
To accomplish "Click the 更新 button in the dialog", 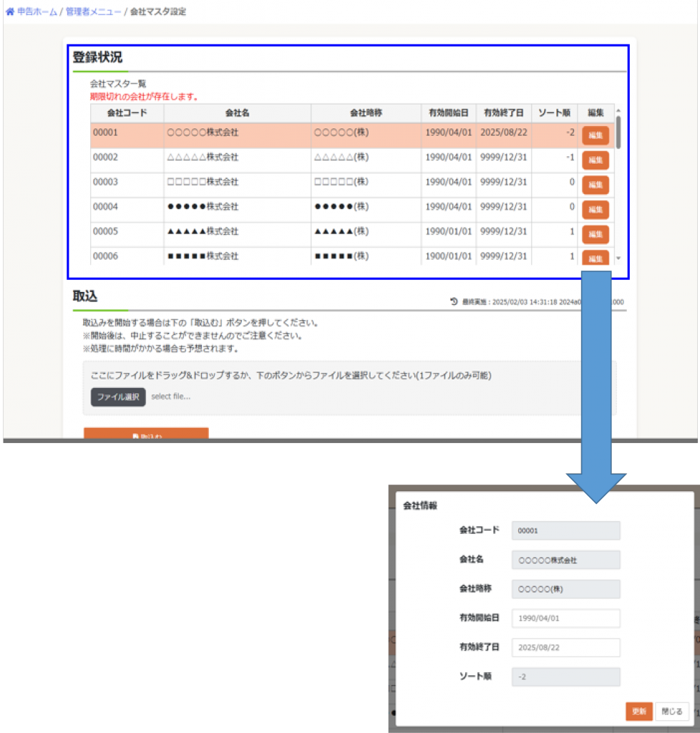I will point(638,712).
